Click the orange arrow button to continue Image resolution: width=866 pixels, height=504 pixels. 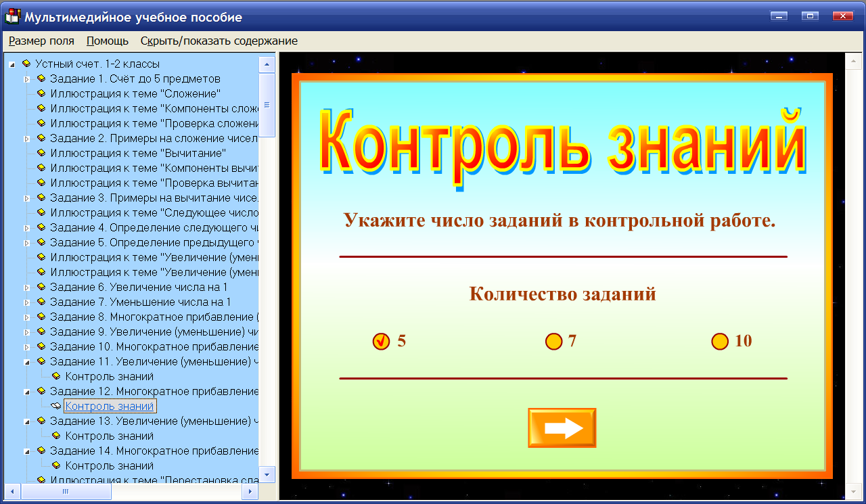coord(562,428)
